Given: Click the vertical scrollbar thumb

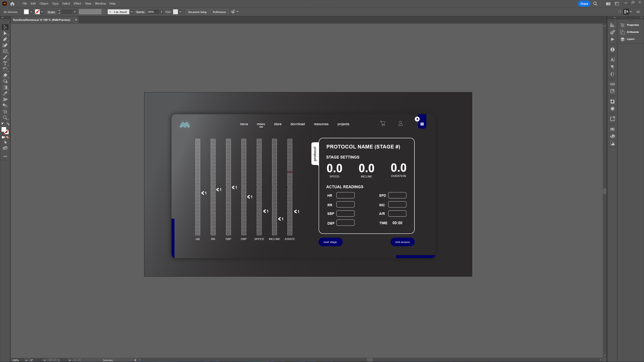Looking at the screenshot, I should [604, 191].
